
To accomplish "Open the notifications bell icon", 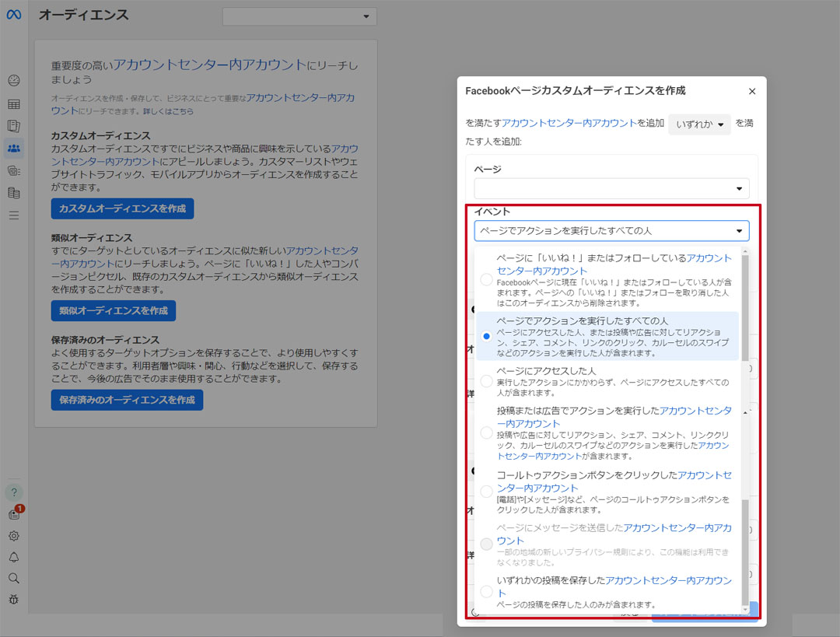I will click(x=14, y=557).
